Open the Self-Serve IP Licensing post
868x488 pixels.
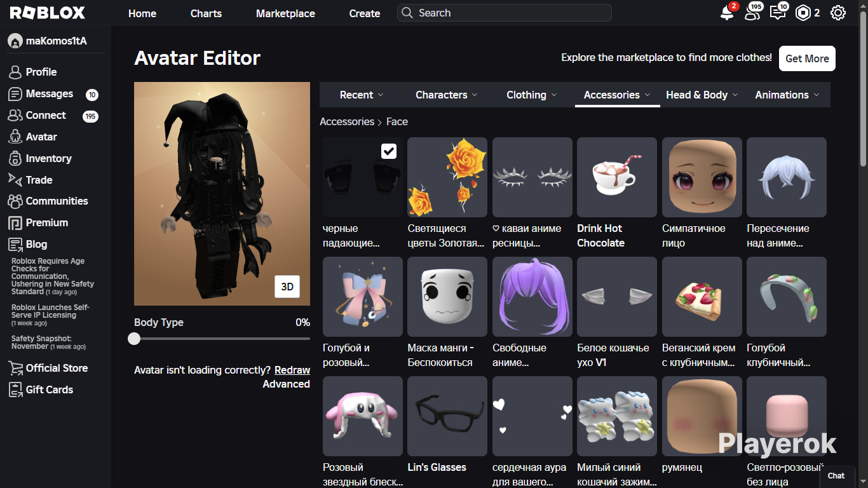click(x=50, y=315)
